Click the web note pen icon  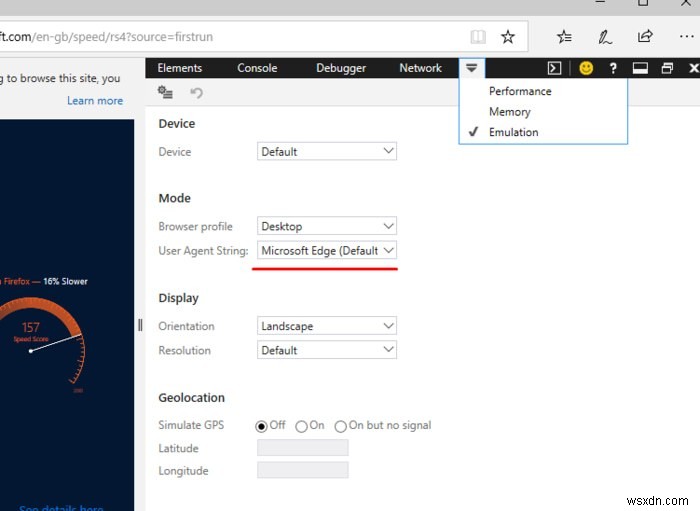(x=604, y=37)
